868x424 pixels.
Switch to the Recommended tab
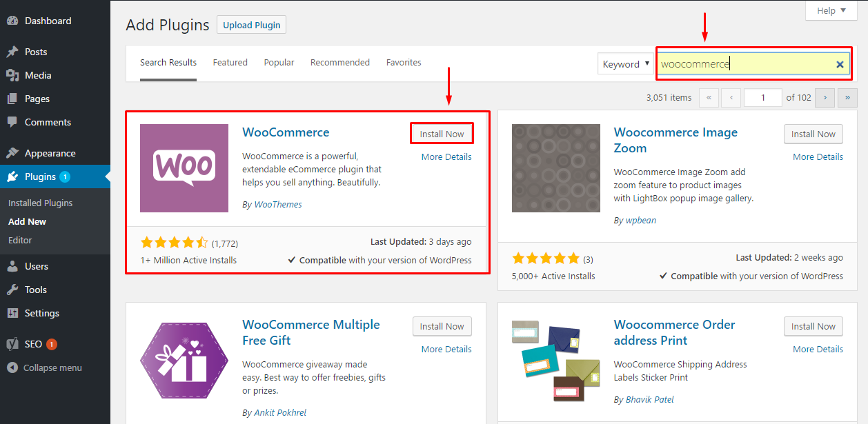(340, 62)
